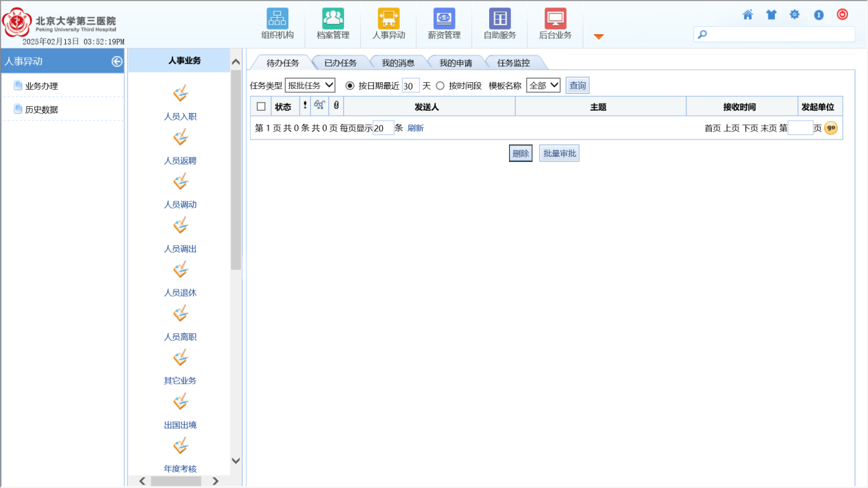Tick the select-all checkbox in table header
868x488 pixels.
tap(261, 107)
